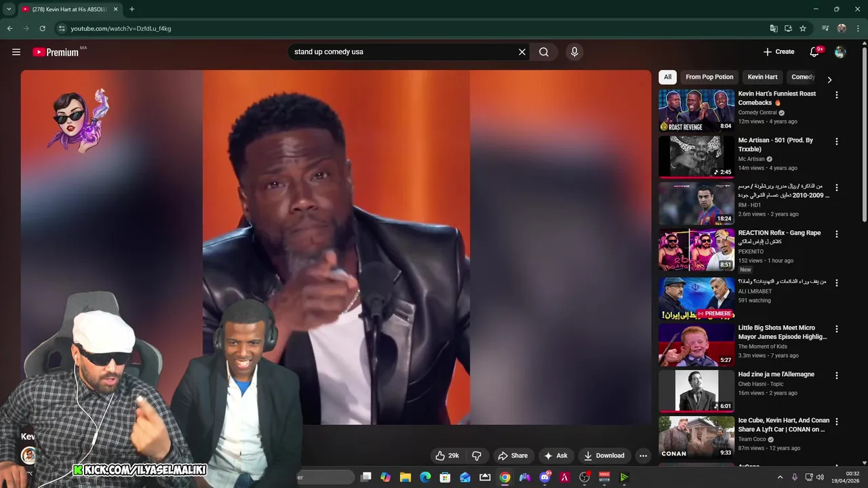Click The Moment of Kids channel name

point(763,346)
